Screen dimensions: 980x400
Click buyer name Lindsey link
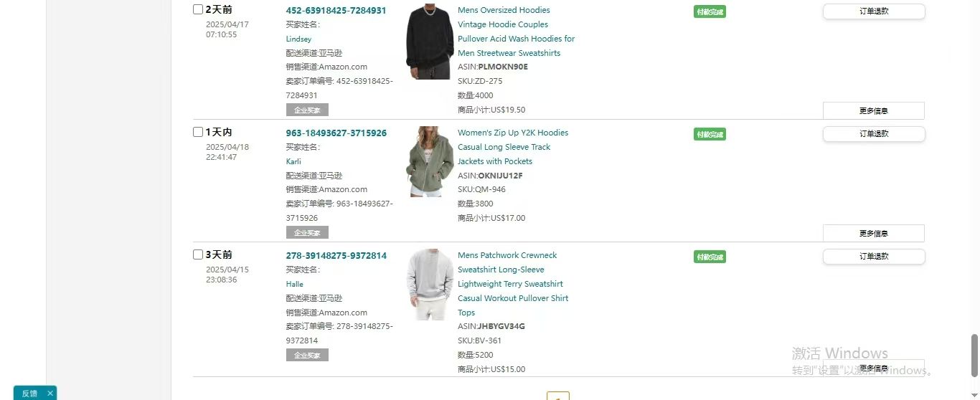coord(298,39)
